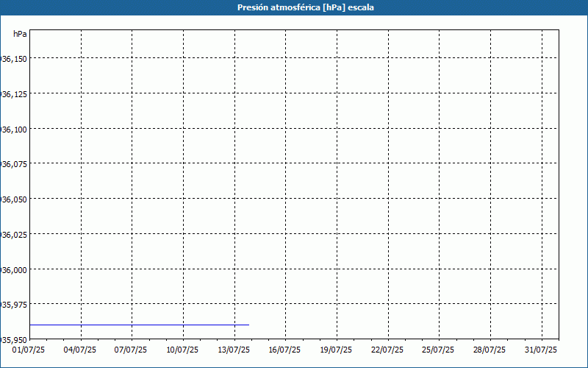Click the 28/07/25 date label
The width and height of the screenshot is (588, 368).
click(x=490, y=350)
